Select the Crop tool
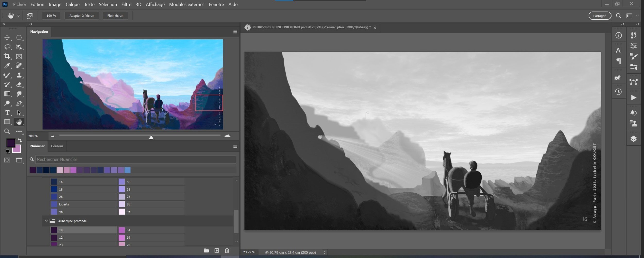The width and height of the screenshot is (644, 258). pos(7,56)
